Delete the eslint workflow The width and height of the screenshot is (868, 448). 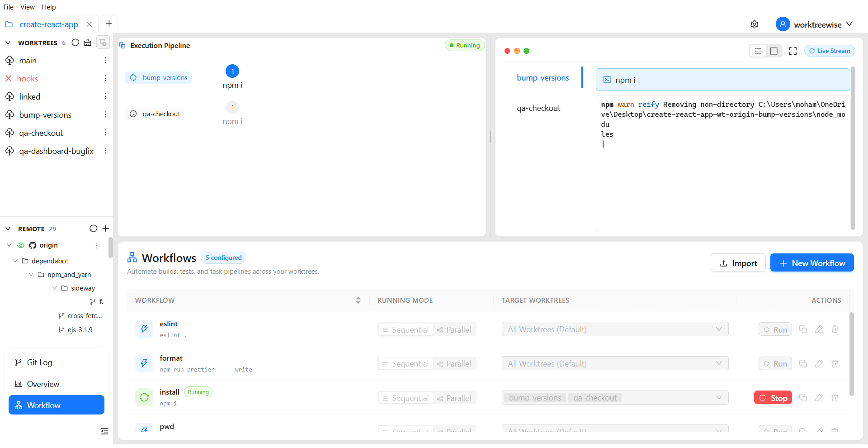coord(835,329)
